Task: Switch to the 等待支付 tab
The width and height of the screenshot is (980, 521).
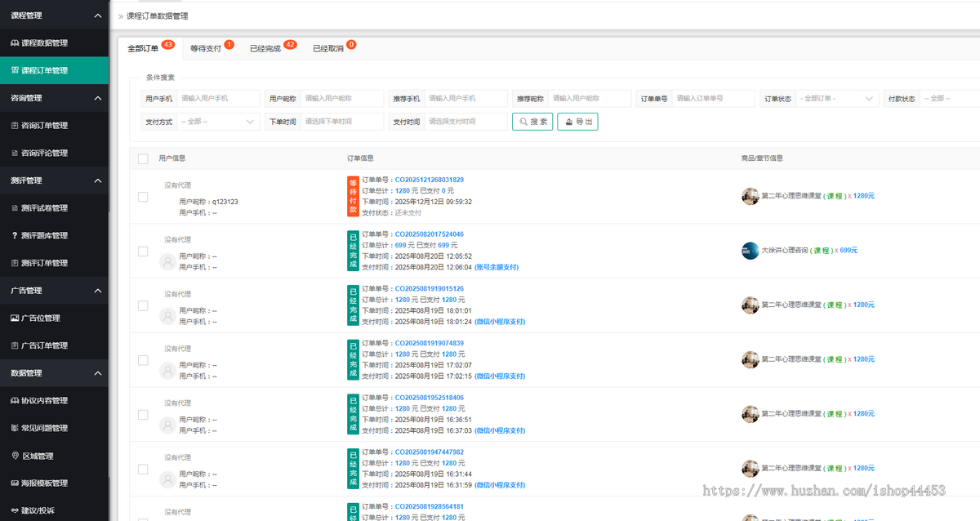Action: (x=206, y=48)
